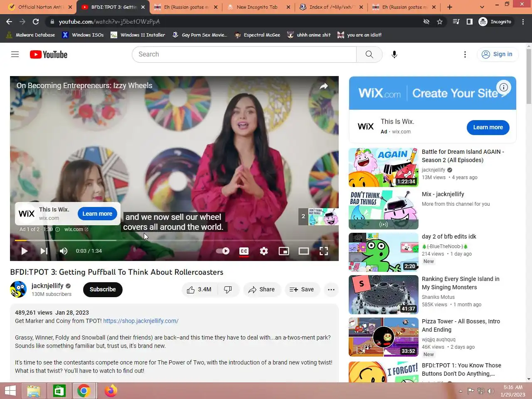Open the YouTube hamburger guide menu

coord(15,54)
